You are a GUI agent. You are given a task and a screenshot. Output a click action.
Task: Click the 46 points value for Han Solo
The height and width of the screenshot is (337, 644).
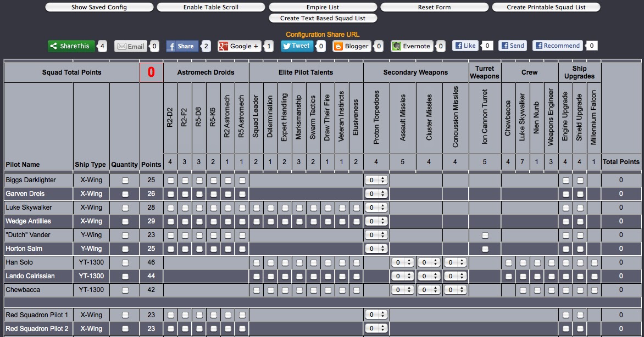point(151,262)
